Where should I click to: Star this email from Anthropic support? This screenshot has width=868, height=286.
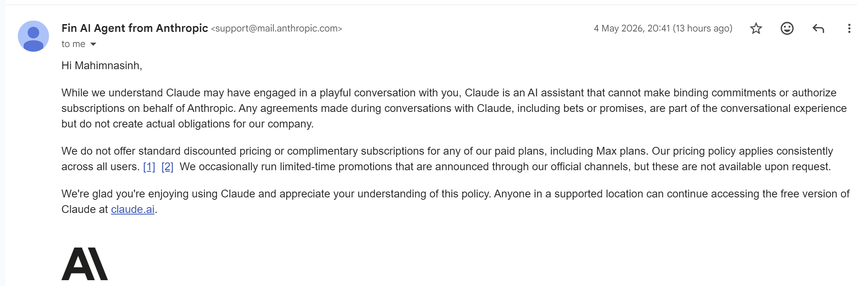point(756,28)
